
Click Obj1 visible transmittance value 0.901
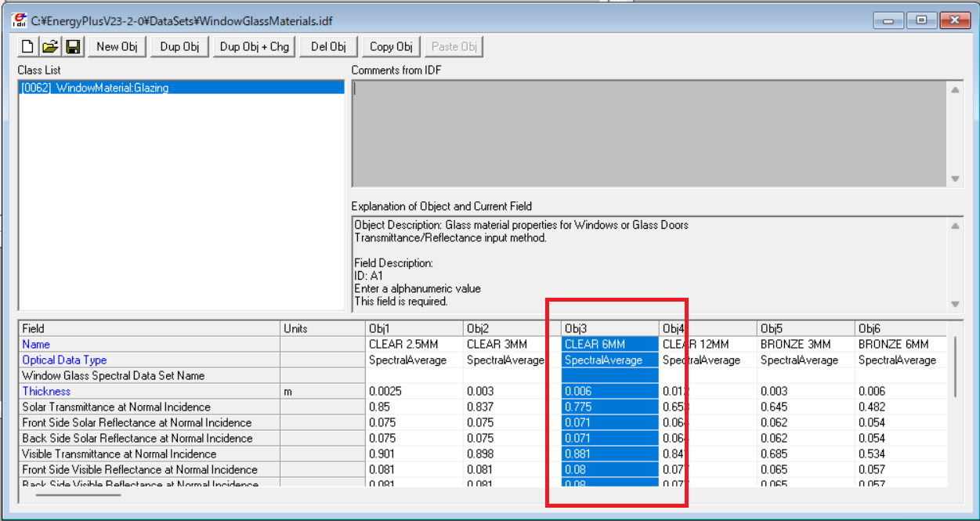tap(414, 454)
